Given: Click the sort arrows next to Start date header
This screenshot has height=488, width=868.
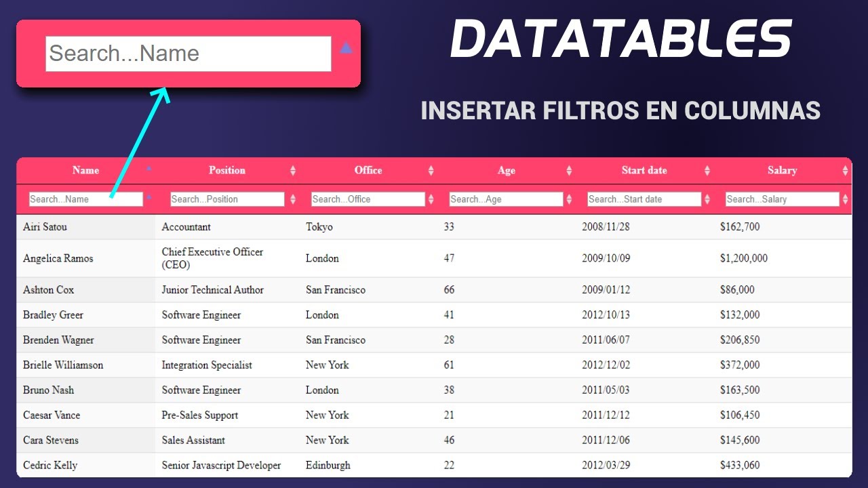Looking at the screenshot, I should (707, 171).
